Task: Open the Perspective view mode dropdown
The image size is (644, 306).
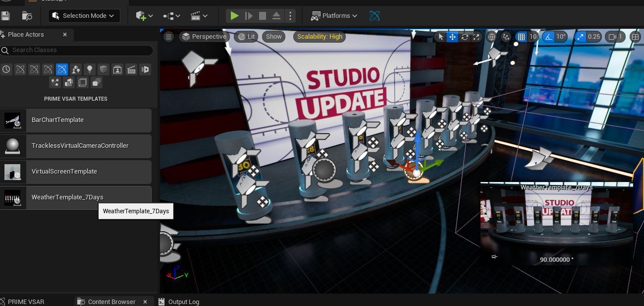Action: coord(204,37)
